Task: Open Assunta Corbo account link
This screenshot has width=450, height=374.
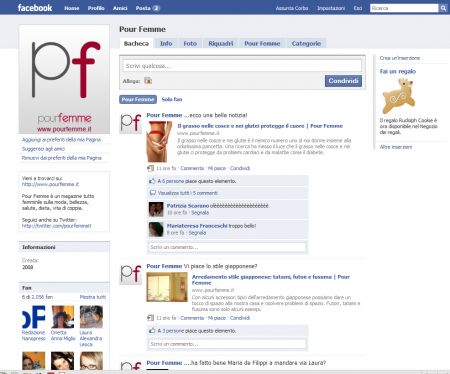Action: (x=292, y=8)
